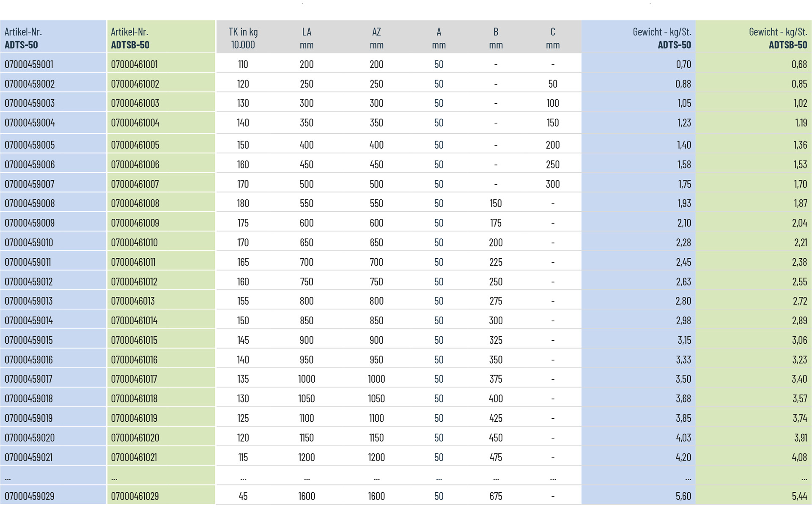812x508 pixels.
Task: Click article number 0700046013 cell
Action: pyautogui.click(x=133, y=301)
